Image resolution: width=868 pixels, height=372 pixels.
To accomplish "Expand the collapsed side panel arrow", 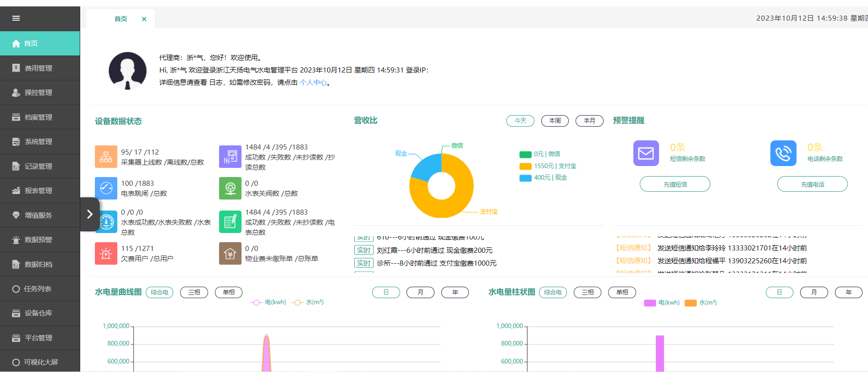I will click(90, 214).
